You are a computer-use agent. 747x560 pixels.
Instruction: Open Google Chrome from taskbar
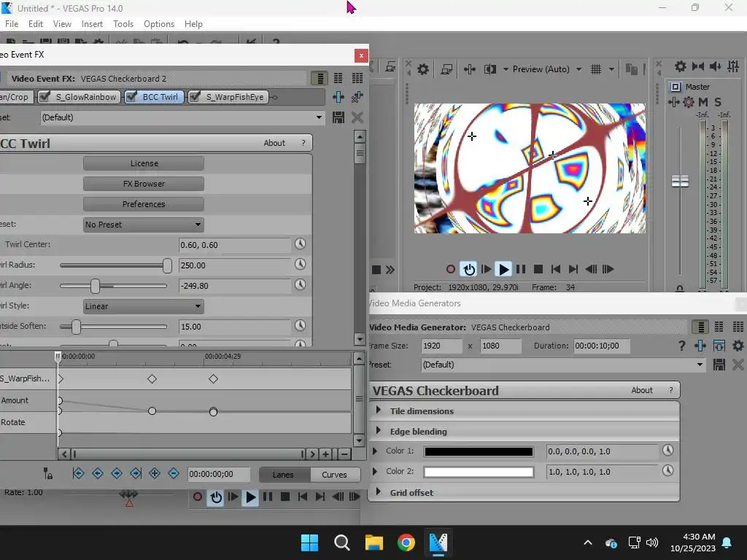point(406,542)
